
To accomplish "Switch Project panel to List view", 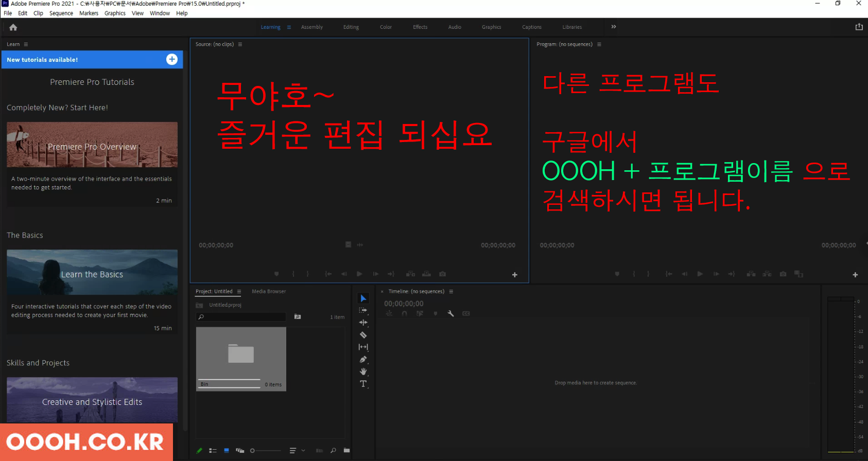I will tap(213, 450).
